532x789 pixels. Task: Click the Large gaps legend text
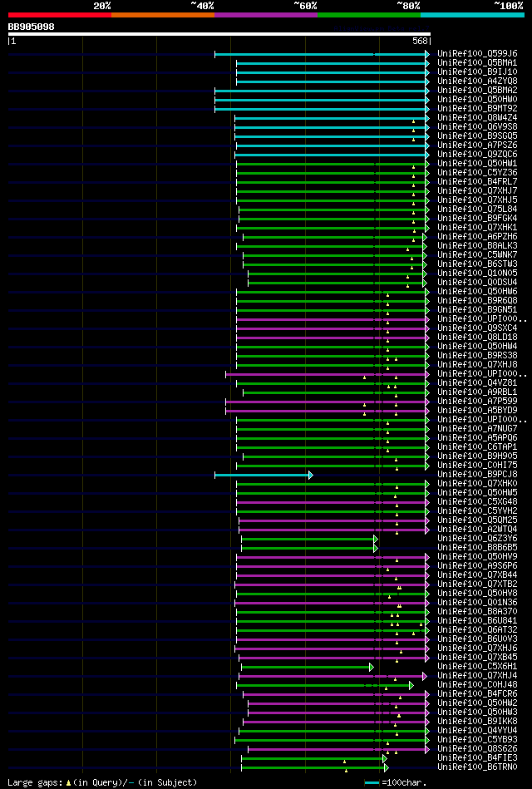(102, 783)
